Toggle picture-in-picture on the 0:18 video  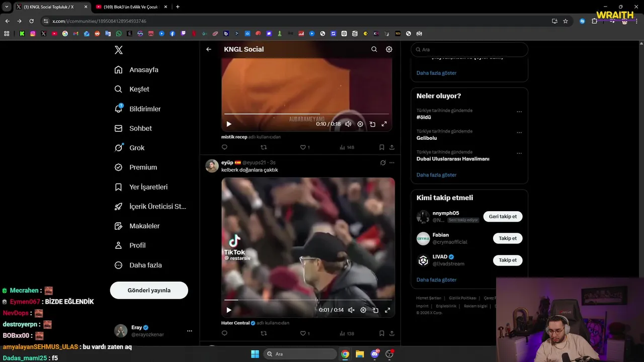(372, 124)
